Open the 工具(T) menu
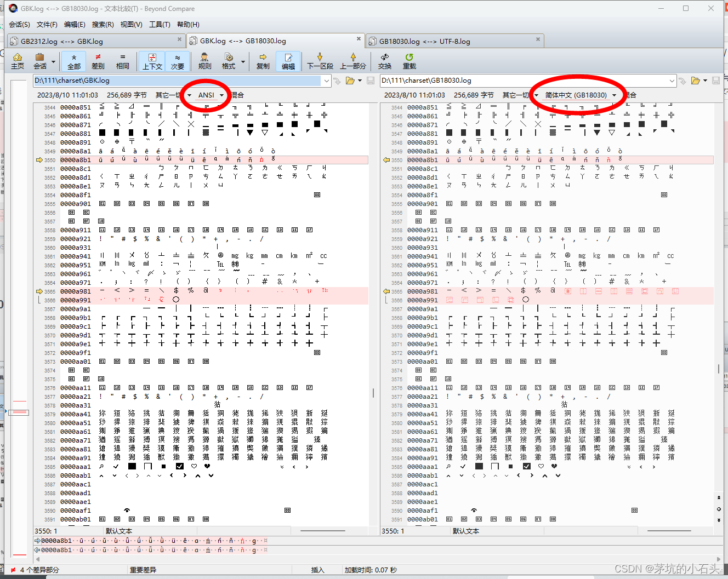 point(160,24)
